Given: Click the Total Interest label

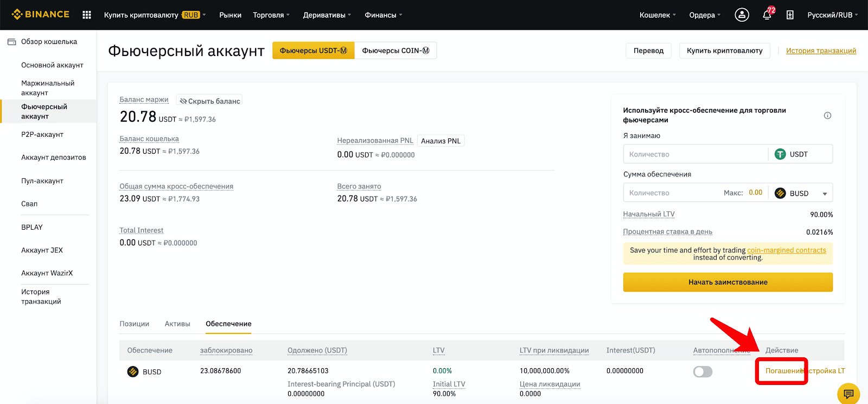Looking at the screenshot, I should click(141, 230).
